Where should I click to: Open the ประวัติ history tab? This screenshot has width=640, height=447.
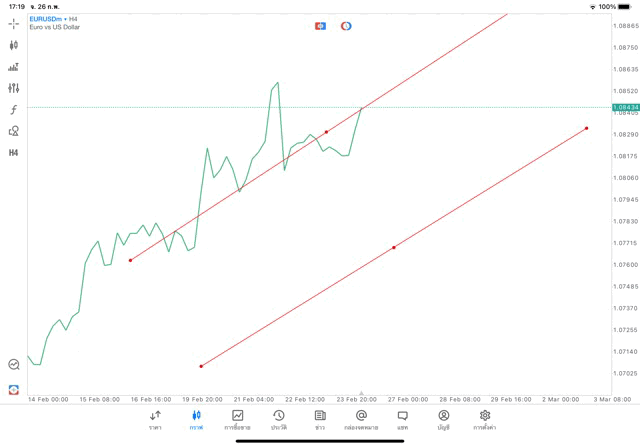(x=279, y=420)
